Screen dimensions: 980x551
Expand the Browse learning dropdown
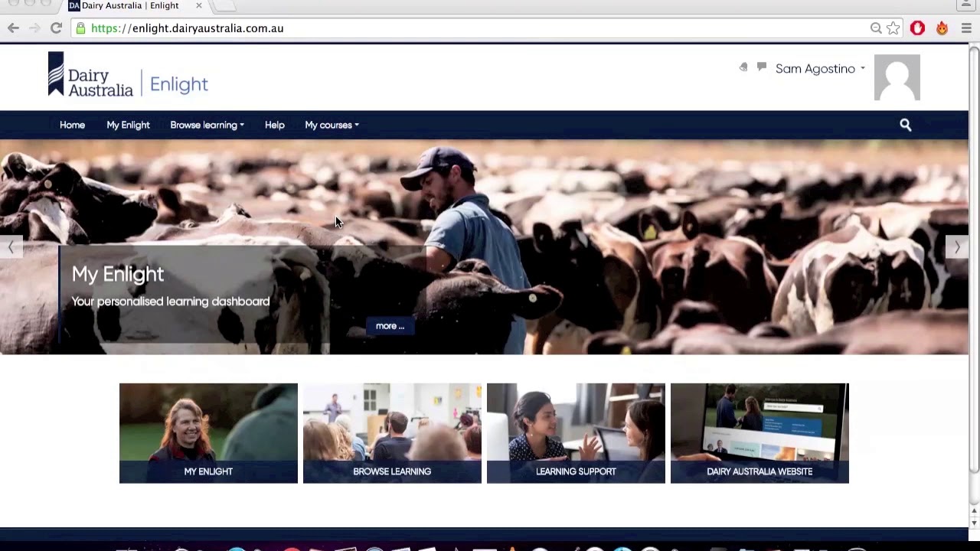pyautogui.click(x=207, y=125)
